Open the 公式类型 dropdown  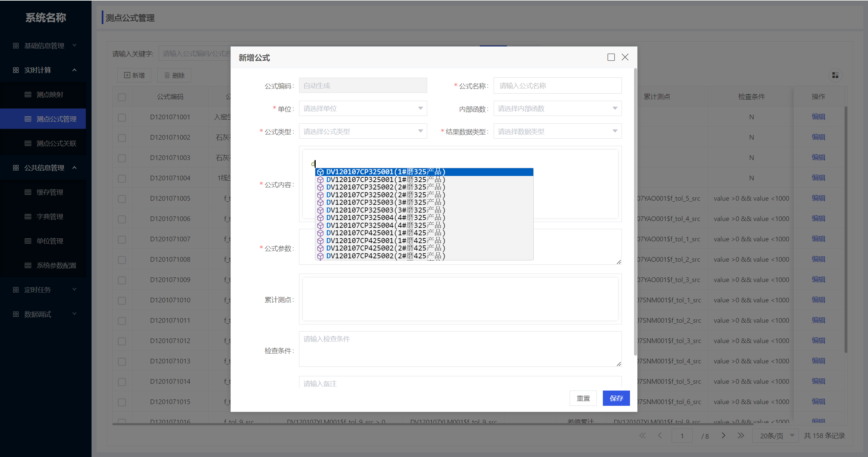(x=363, y=131)
